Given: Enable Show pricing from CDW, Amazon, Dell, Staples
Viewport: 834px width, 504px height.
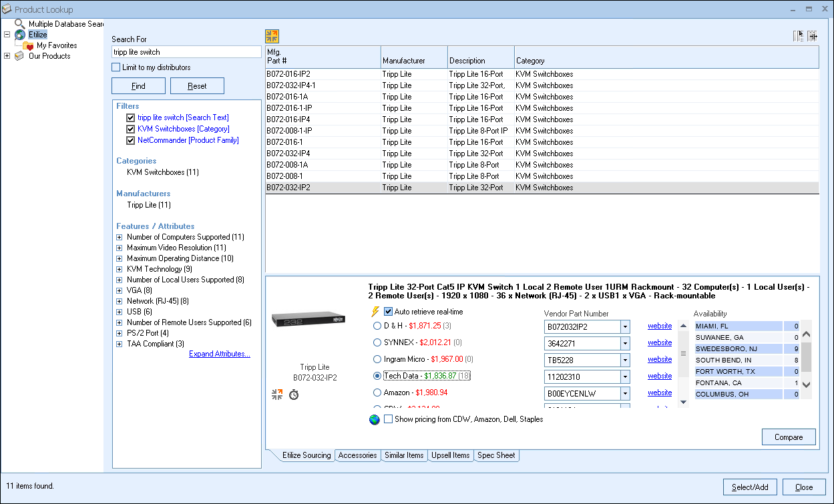Looking at the screenshot, I should coord(388,419).
